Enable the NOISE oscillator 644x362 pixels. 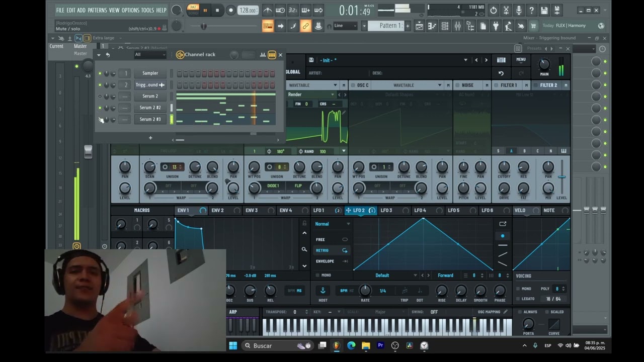coord(457,85)
